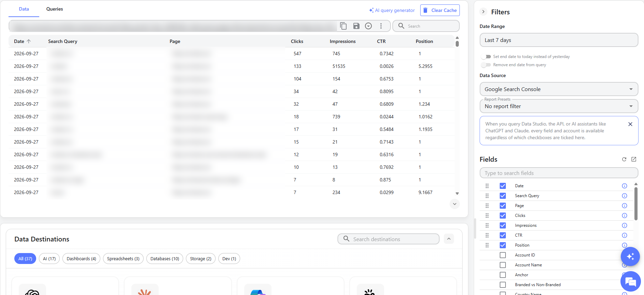Click the Clear Cache button

[440, 10]
